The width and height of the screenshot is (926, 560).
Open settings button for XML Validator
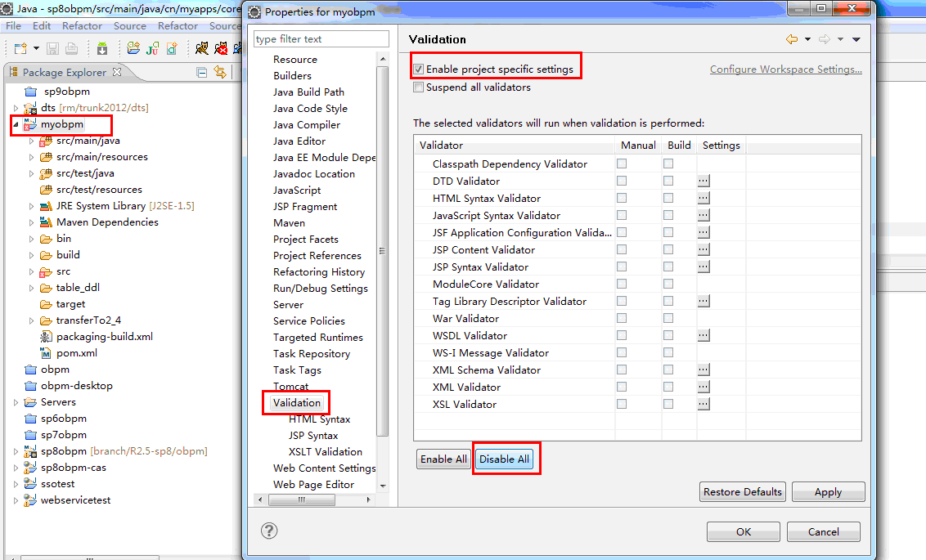pos(703,387)
